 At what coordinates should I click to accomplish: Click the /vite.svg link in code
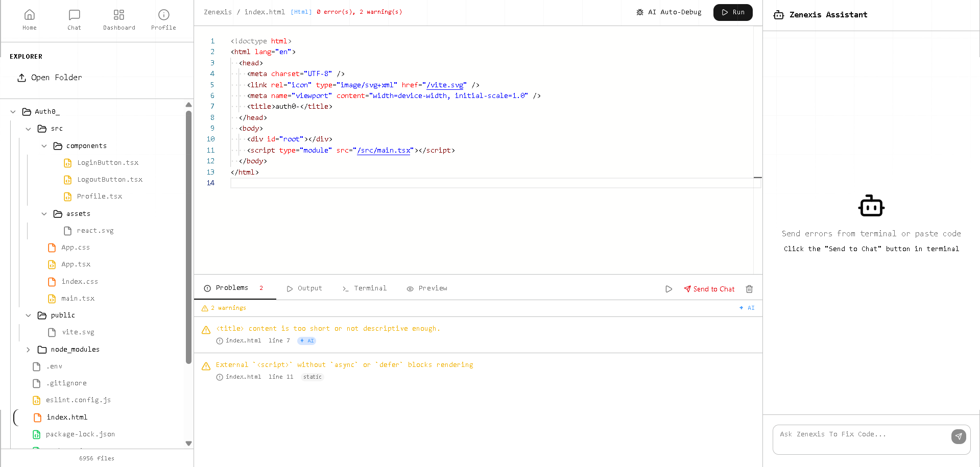pos(445,85)
